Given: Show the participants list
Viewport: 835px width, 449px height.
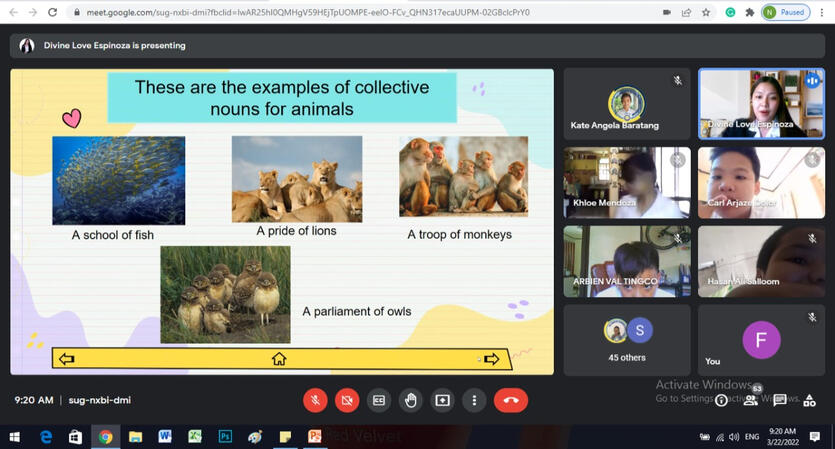Looking at the screenshot, I should click(751, 400).
